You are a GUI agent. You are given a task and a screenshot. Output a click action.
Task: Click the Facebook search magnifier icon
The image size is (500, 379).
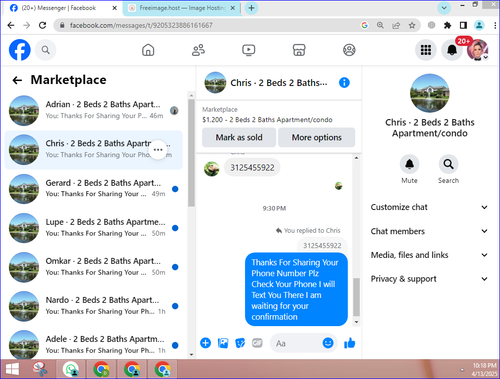[x=45, y=50]
